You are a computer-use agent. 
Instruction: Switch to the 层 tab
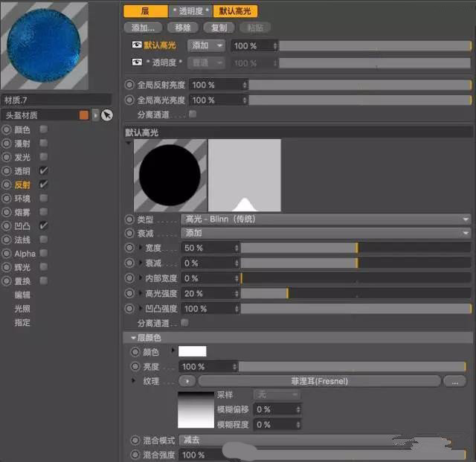(146, 11)
